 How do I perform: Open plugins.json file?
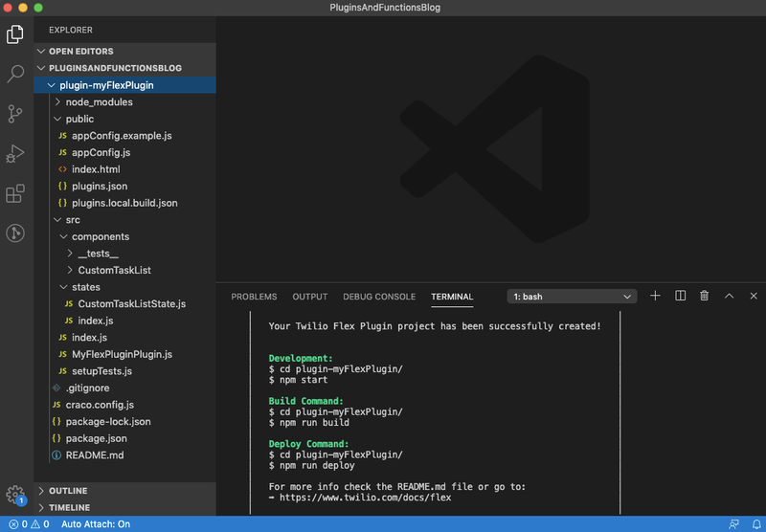click(124, 186)
